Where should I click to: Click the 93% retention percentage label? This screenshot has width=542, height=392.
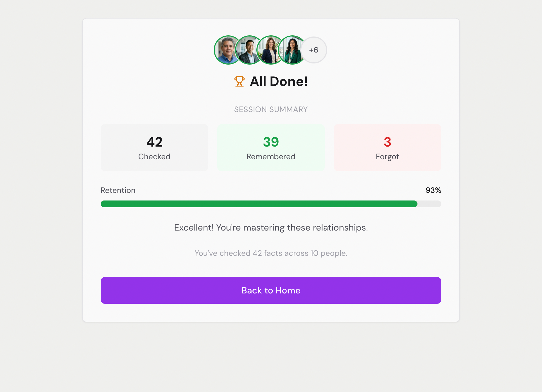433,190
